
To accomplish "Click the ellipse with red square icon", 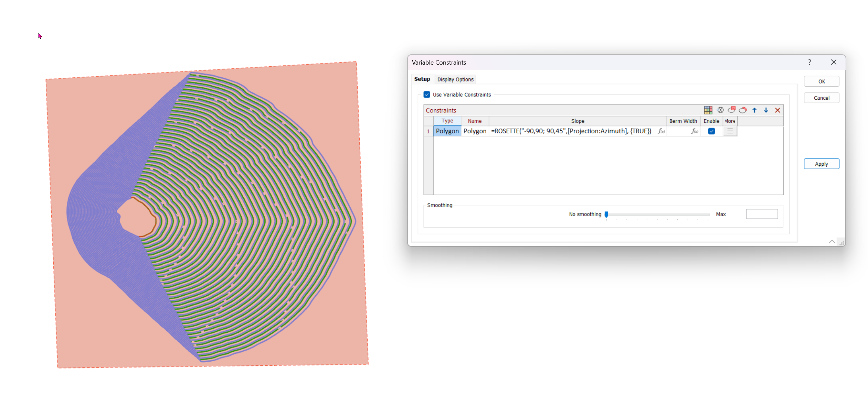I will tap(731, 110).
